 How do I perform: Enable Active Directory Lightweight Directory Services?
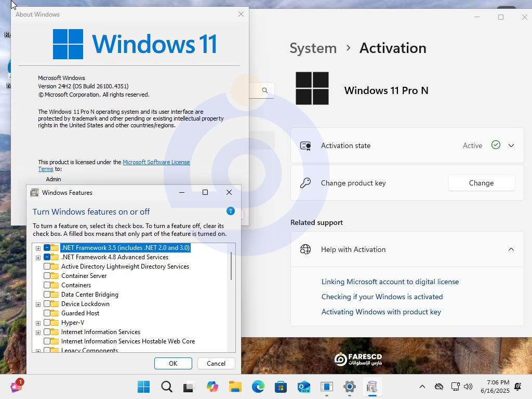point(47,267)
